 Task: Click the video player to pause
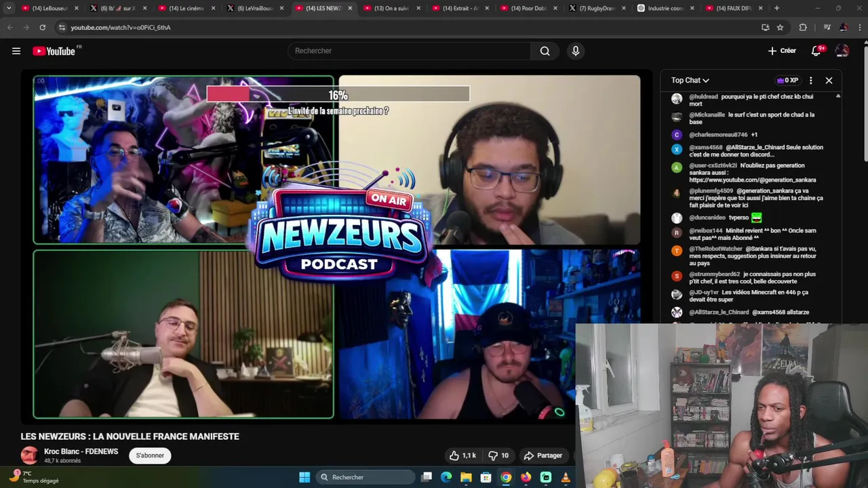click(337, 247)
